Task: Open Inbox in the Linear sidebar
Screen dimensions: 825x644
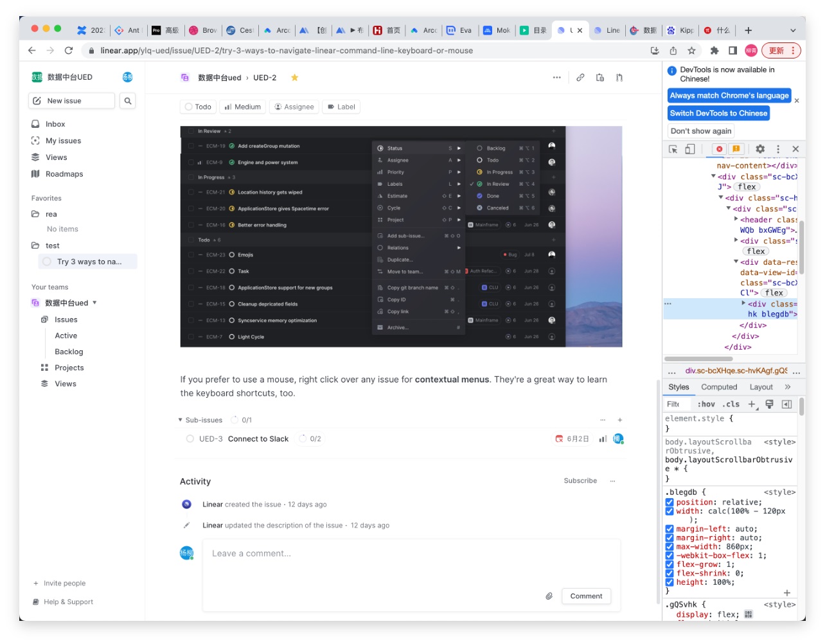Action: click(x=55, y=124)
